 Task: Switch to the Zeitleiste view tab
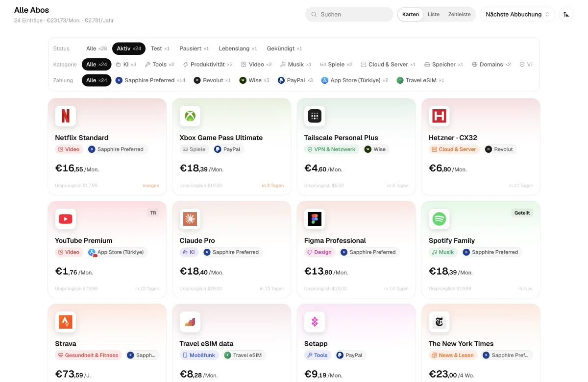pyautogui.click(x=460, y=14)
